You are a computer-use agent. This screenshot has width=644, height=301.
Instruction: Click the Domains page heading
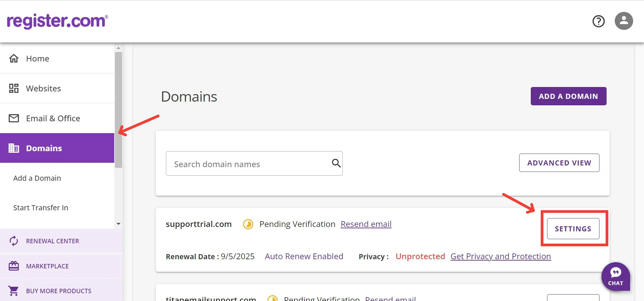pyautogui.click(x=189, y=96)
